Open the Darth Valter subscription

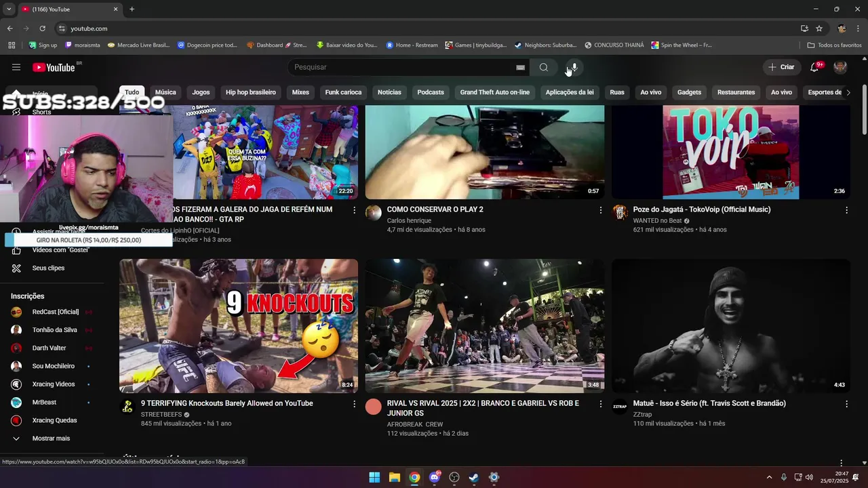tap(49, 348)
